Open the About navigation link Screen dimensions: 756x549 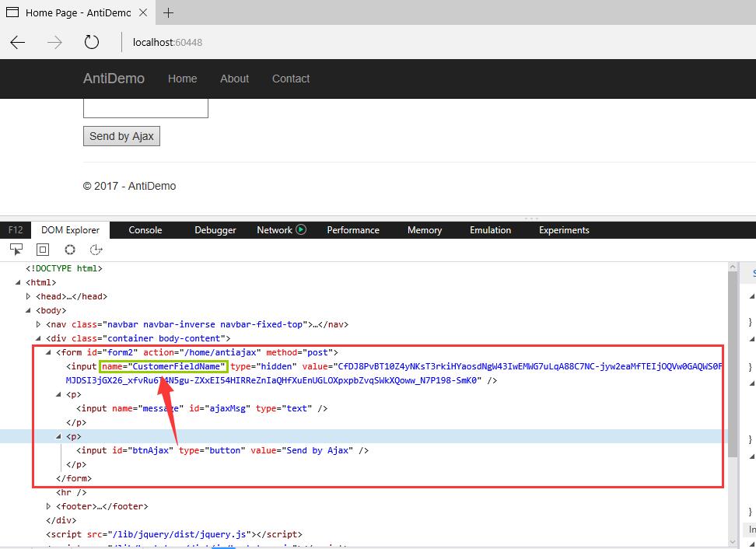pyautogui.click(x=234, y=79)
